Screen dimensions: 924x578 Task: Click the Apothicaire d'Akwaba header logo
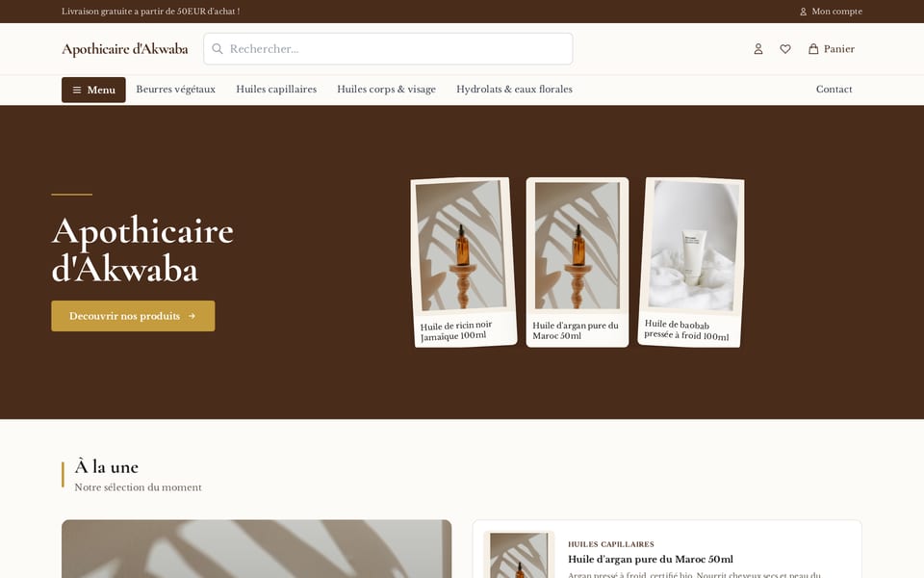(x=125, y=49)
